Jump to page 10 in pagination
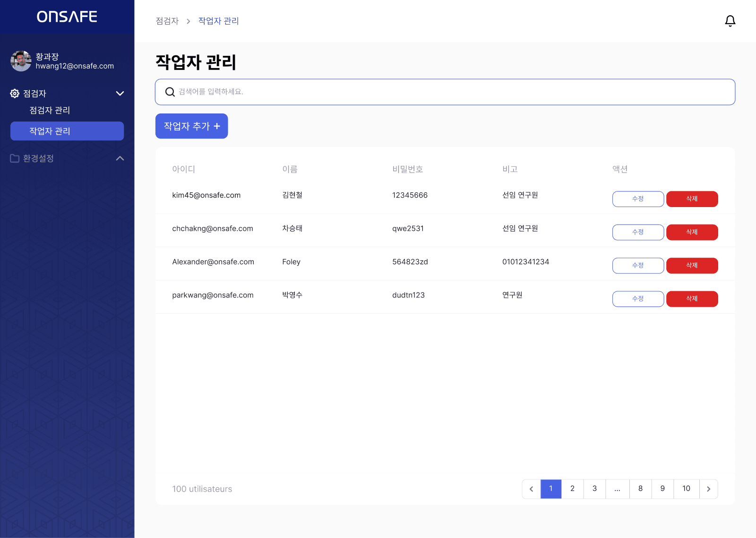This screenshot has width=756, height=538. click(x=686, y=489)
